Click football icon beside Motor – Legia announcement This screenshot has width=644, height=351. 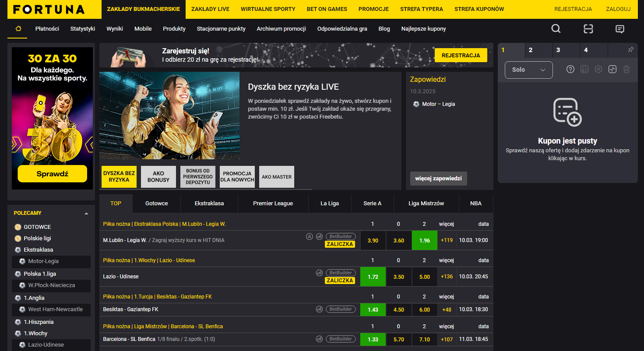pyautogui.click(x=416, y=104)
